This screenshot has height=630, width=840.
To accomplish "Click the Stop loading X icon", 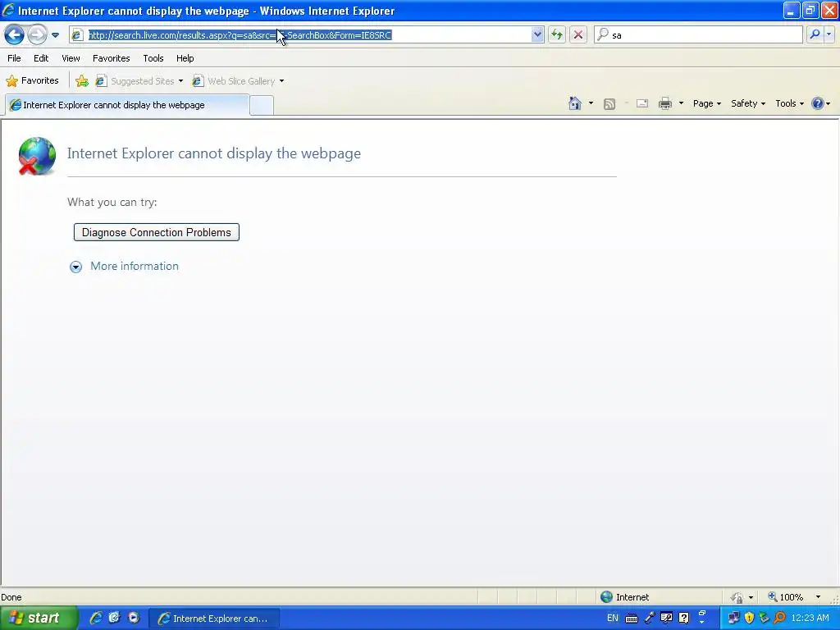I will point(578,34).
